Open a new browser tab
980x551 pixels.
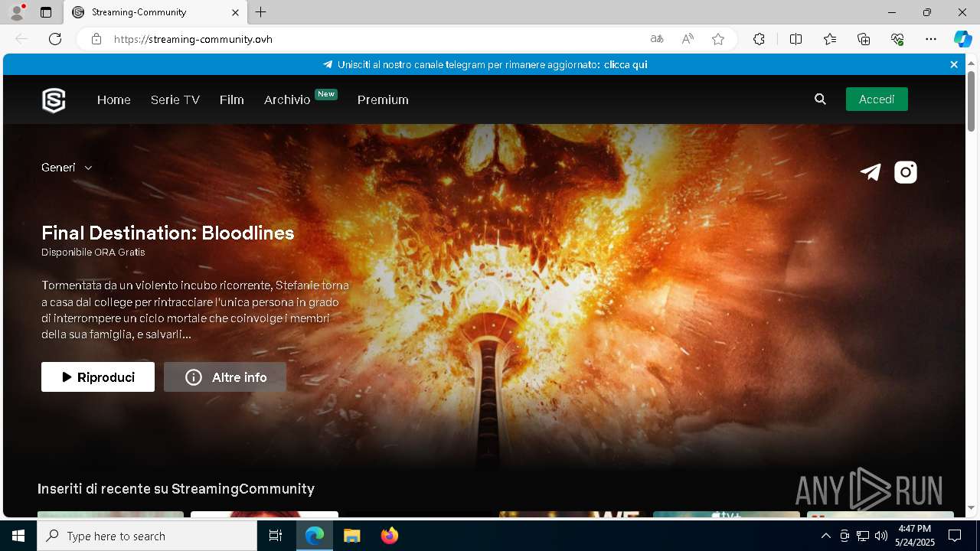coord(261,12)
